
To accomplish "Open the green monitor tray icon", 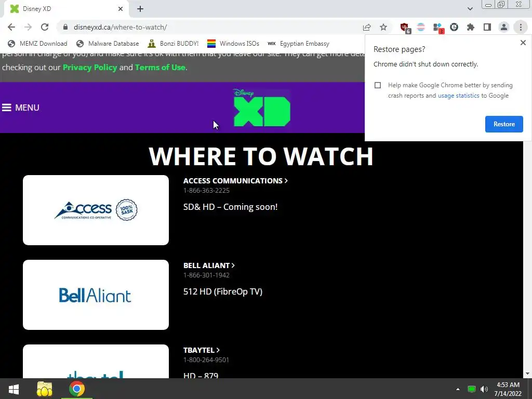I will point(471,389).
